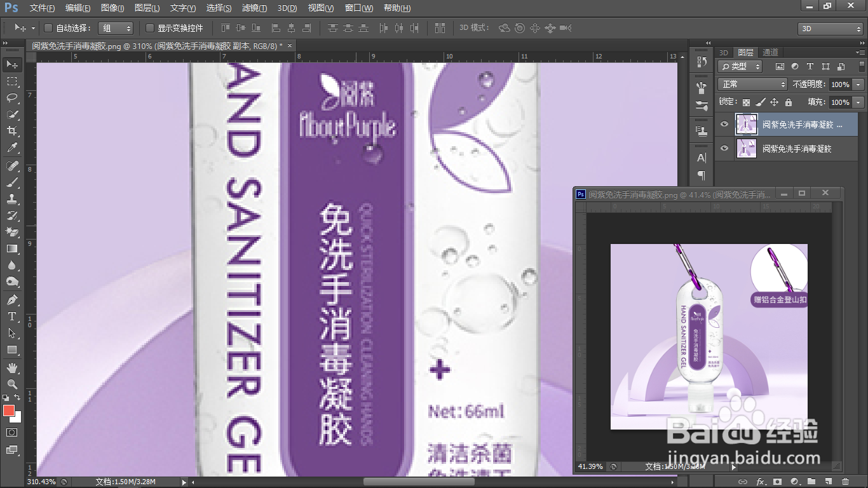
Task: Enable the 自动选择 checkbox
Action: point(48,28)
